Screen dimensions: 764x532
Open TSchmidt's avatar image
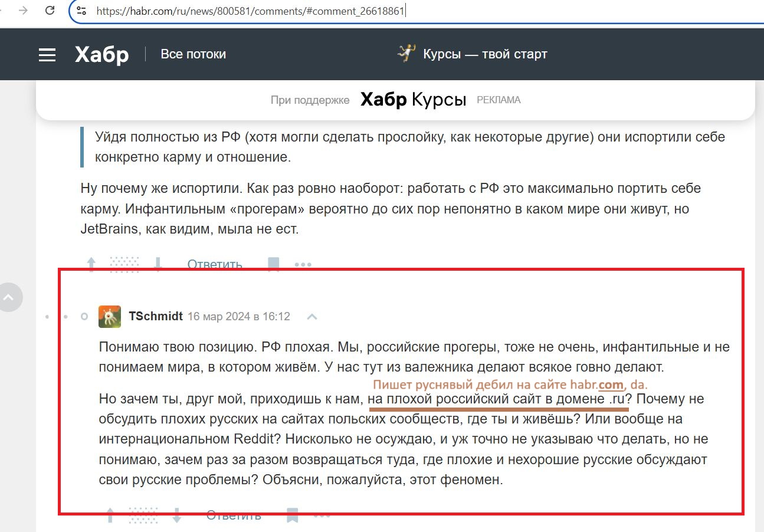click(110, 317)
